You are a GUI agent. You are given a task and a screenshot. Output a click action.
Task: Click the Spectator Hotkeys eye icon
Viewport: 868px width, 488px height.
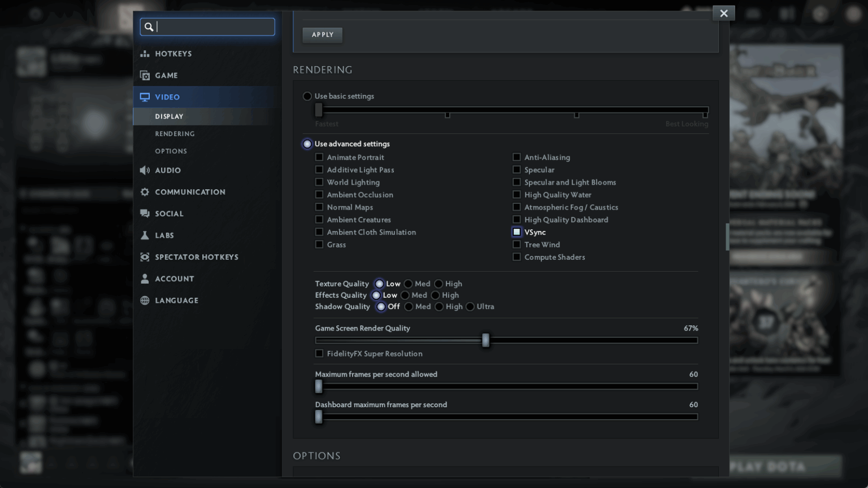tap(145, 257)
